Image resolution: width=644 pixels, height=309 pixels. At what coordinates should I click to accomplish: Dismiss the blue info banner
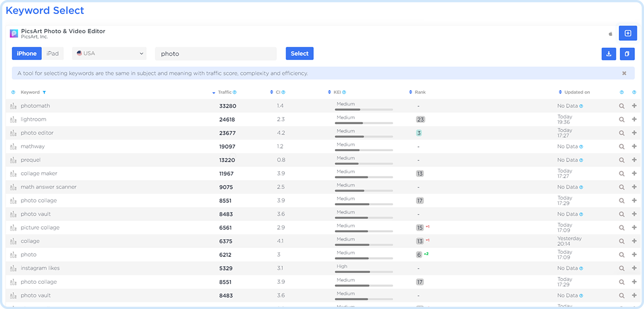[624, 73]
